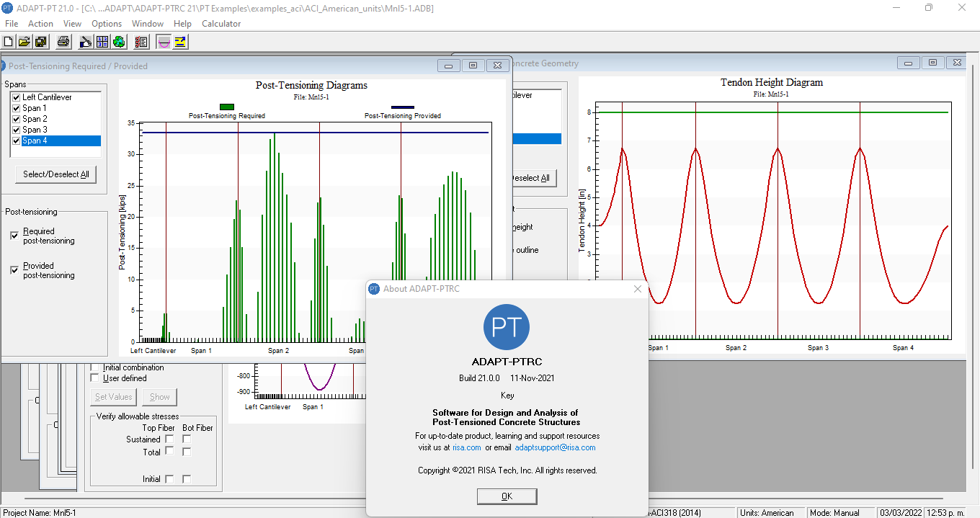Click the hand-with-pen edit data icon
Image resolution: width=980 pixels, height=518 pixels.
tap(86, 42)
